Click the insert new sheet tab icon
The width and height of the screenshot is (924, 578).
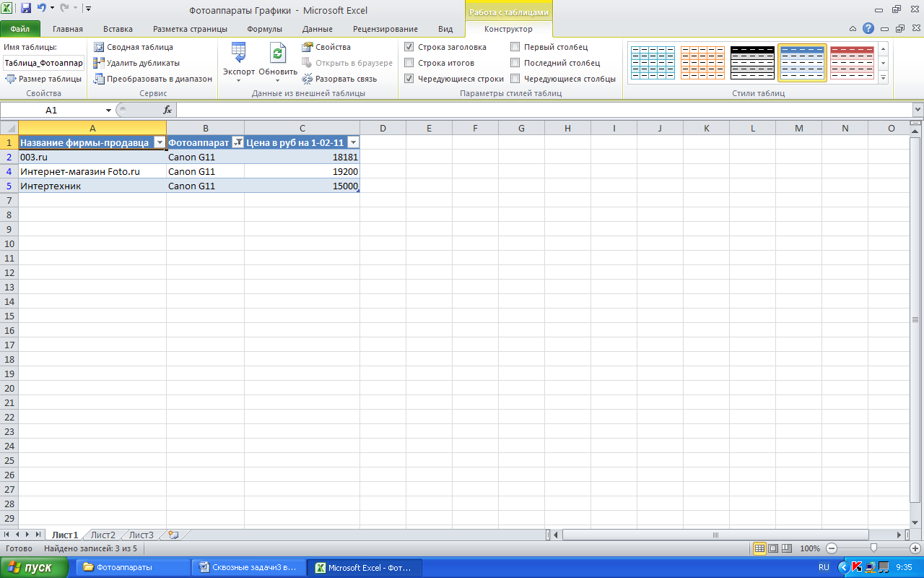click(x=173, y=535)
